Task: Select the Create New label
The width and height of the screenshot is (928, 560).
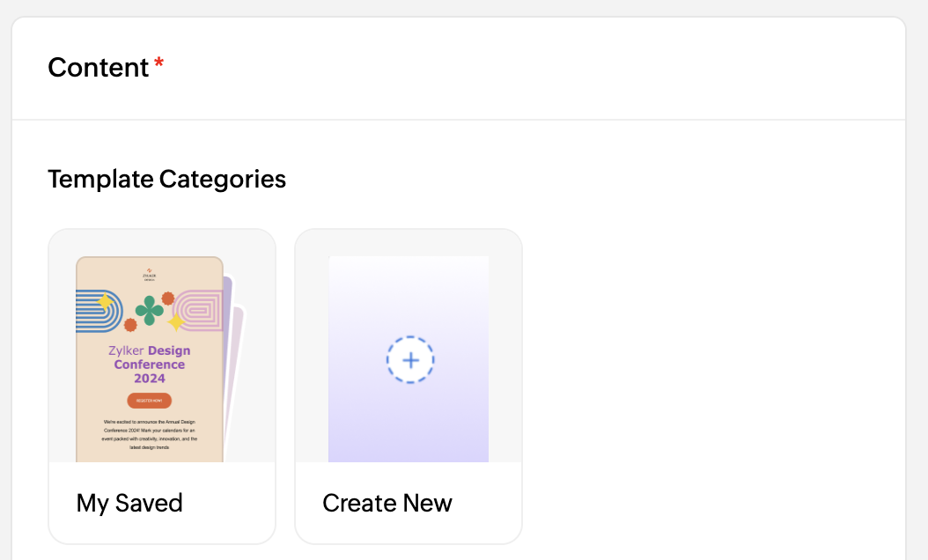Action: 387,503
